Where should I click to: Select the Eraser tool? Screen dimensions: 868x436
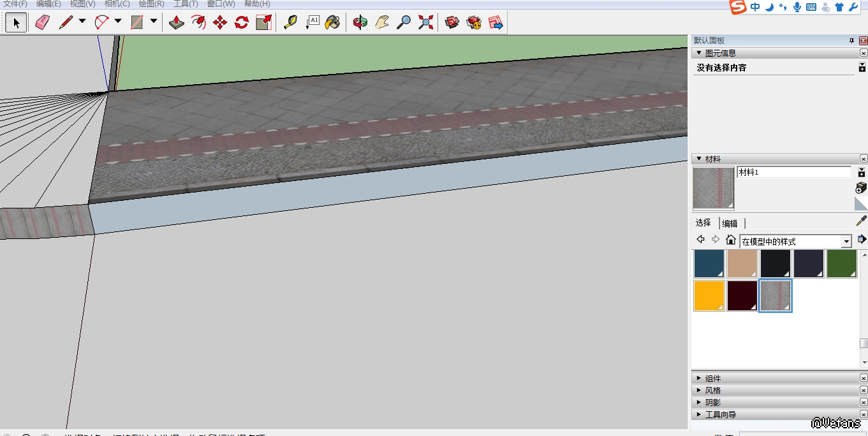pos(42,23)
